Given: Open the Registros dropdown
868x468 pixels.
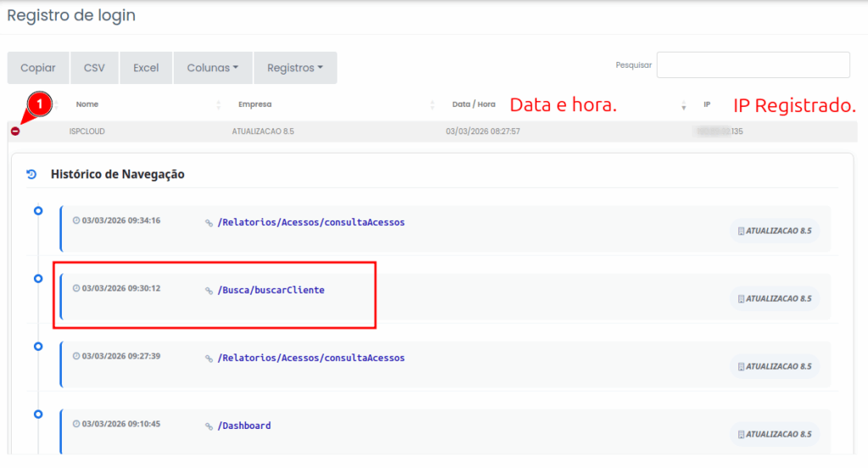Looking at the screenshot, I should click(x=295, y=68).
